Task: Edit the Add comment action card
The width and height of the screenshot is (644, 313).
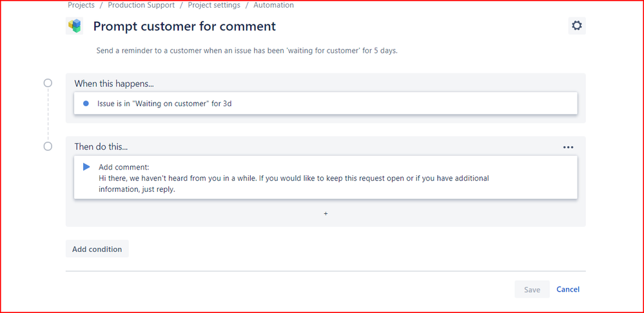Action: pyautogui.click(x=326, y=177)
